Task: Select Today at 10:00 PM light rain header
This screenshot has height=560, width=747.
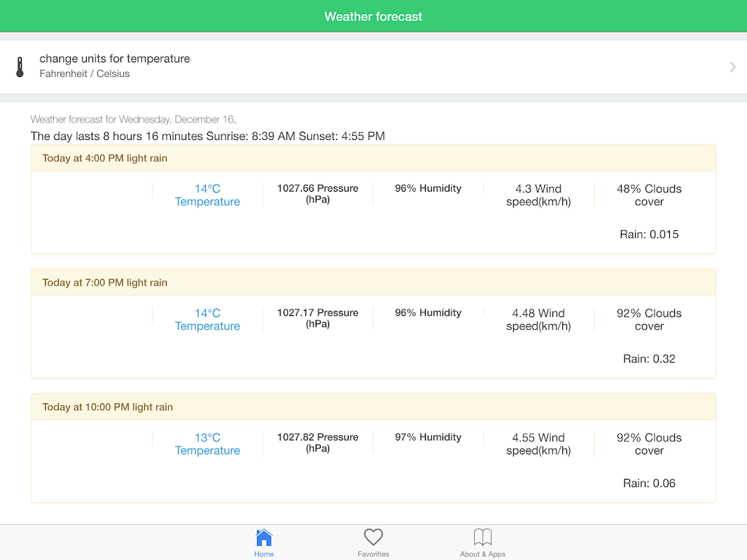Action: click(108, 407)
